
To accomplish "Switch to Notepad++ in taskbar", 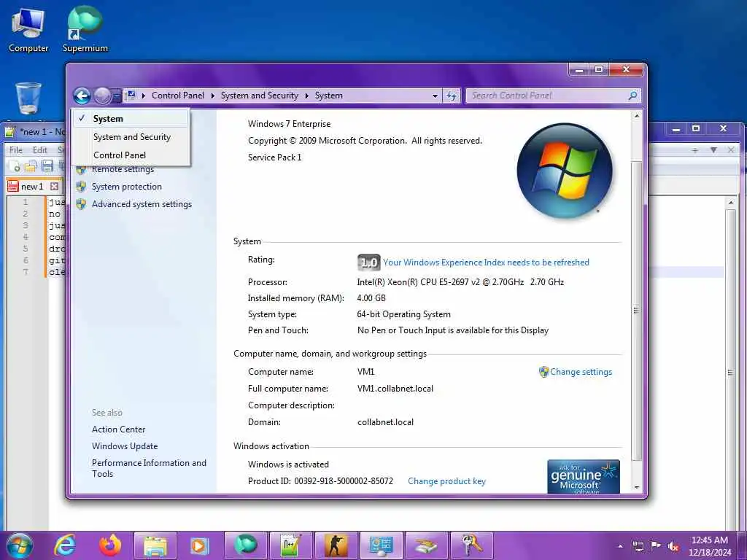I will point(290,545).
